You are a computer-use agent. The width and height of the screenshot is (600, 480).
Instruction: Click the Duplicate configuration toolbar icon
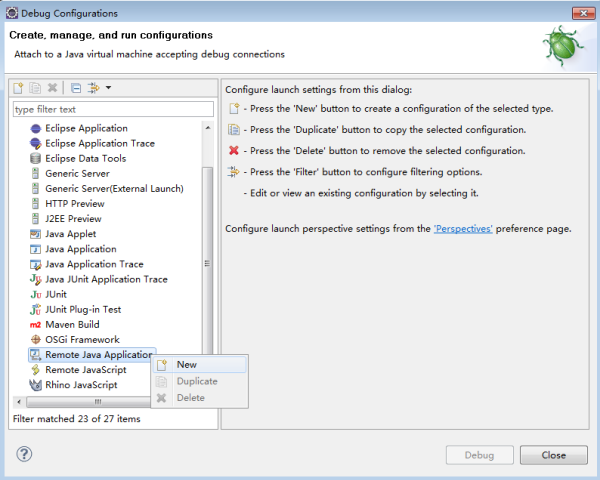(x=35, y=88)
